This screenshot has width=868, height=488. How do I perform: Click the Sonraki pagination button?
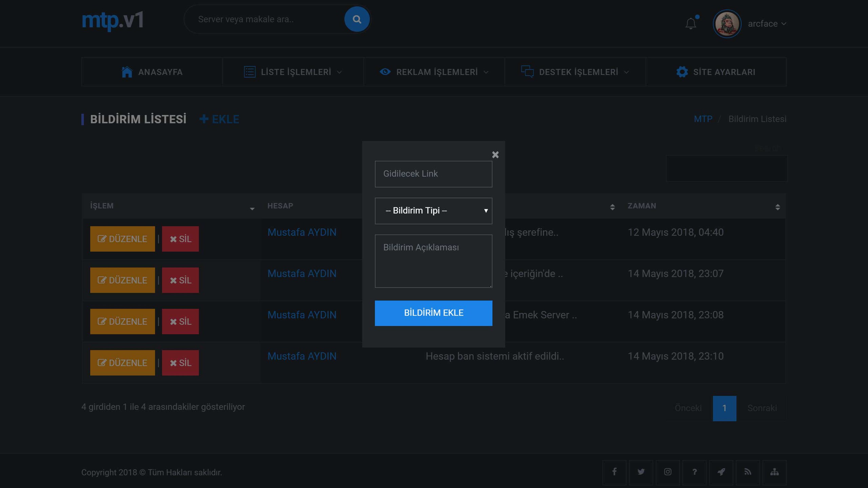[x=762, y=408]
